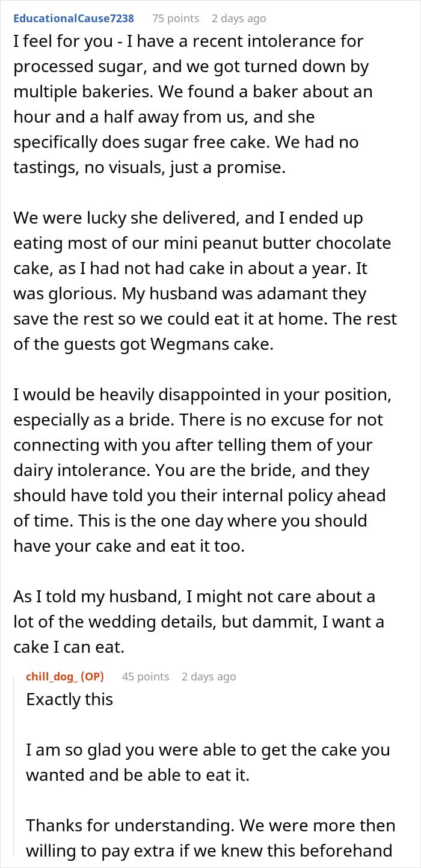The height and width of the screenshot is (868, 421).
Task: Open the top comment's "2 days ago" timestamp
Action: tap(238, 19)
